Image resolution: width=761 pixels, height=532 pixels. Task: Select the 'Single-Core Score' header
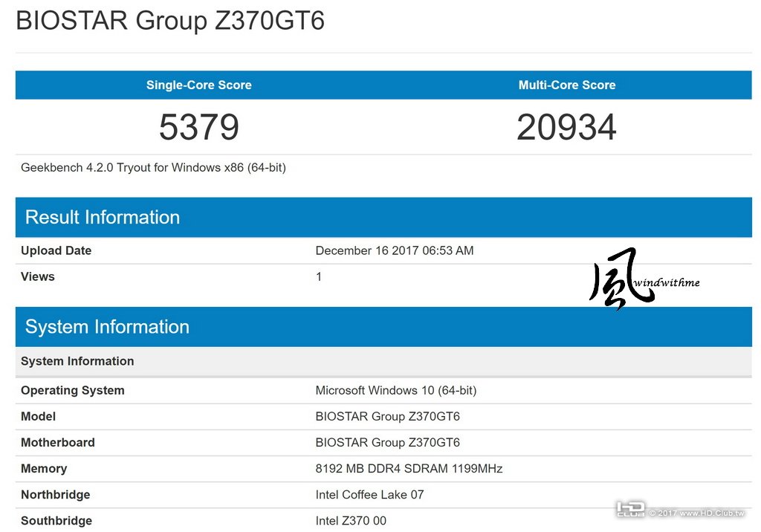coord(199,85)
